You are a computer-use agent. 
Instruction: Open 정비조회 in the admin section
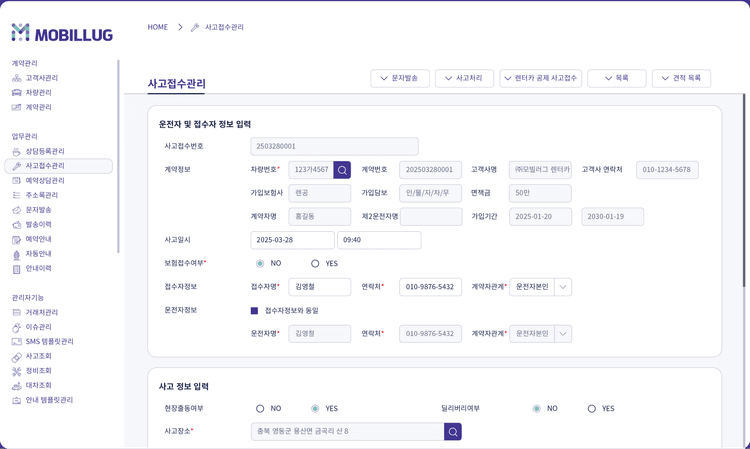coord(38,371)
